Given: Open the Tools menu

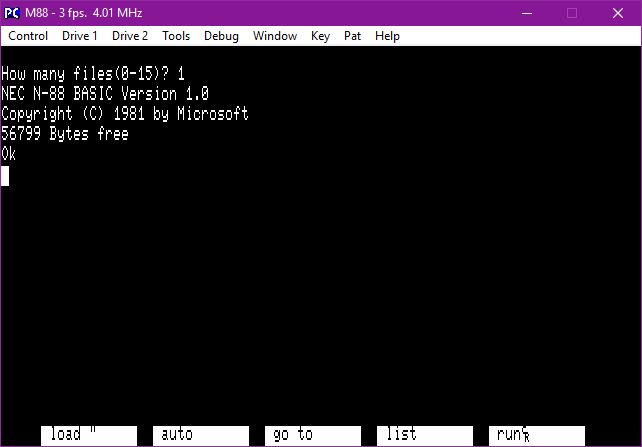Looking at the screenshot, I should [x=176, y=36].
